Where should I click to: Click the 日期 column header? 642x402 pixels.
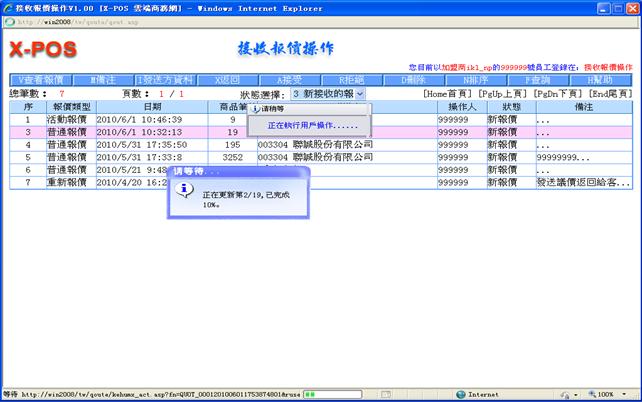click(x=152, y=106)
